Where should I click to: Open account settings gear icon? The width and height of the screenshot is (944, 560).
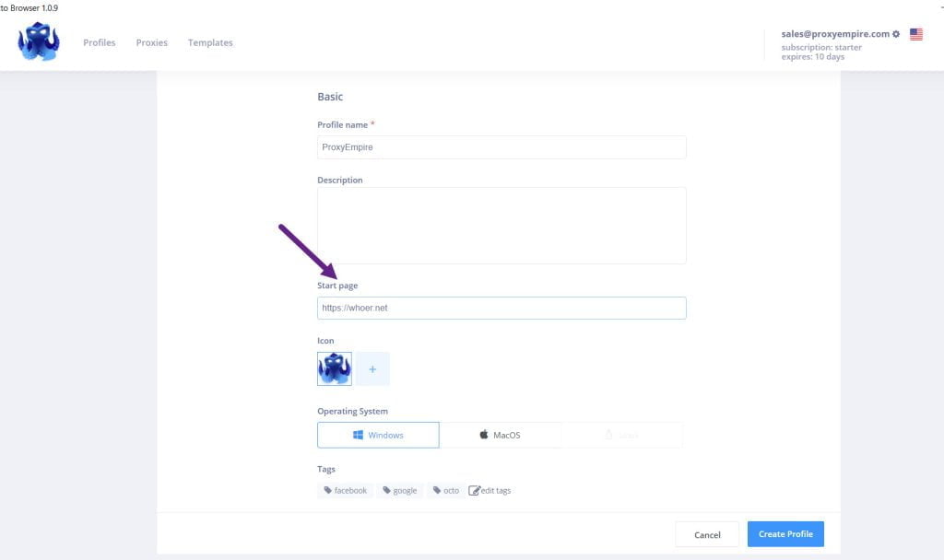[896, 34]
